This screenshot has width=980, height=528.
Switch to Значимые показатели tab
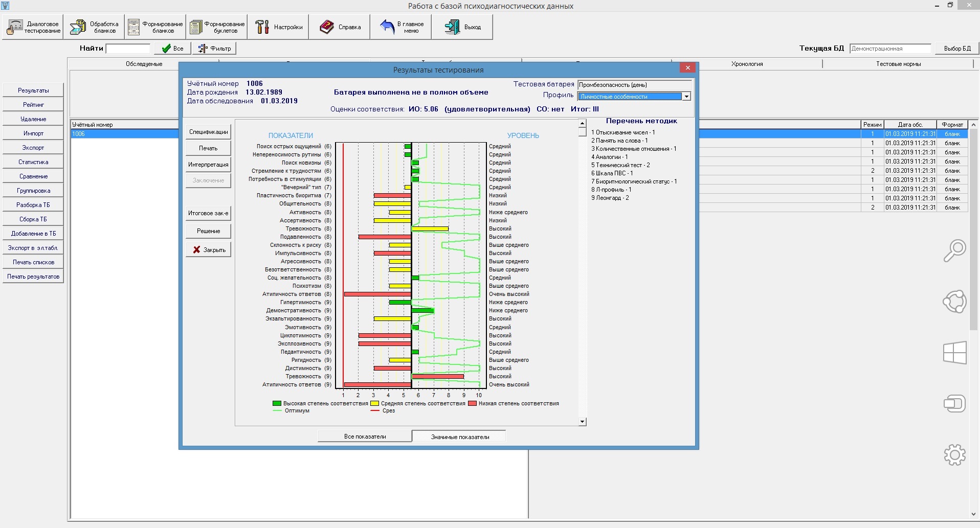tap(459, 437)
